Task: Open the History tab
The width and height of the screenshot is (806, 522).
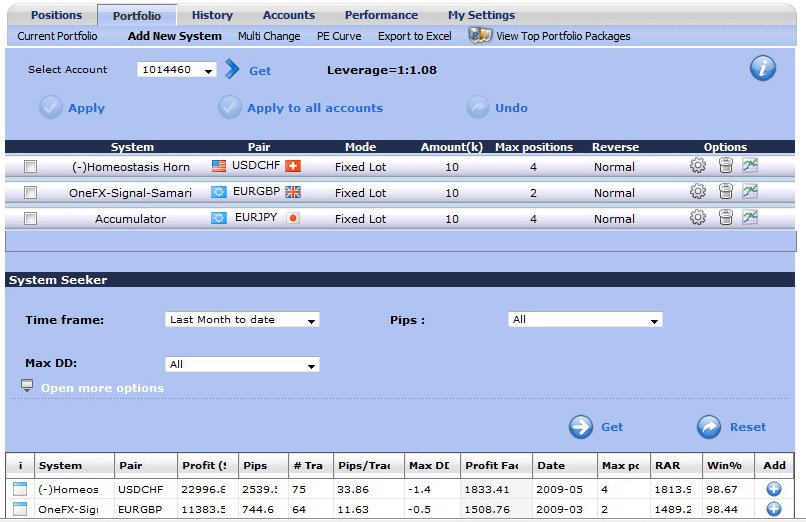Action: tap(212, 15)
